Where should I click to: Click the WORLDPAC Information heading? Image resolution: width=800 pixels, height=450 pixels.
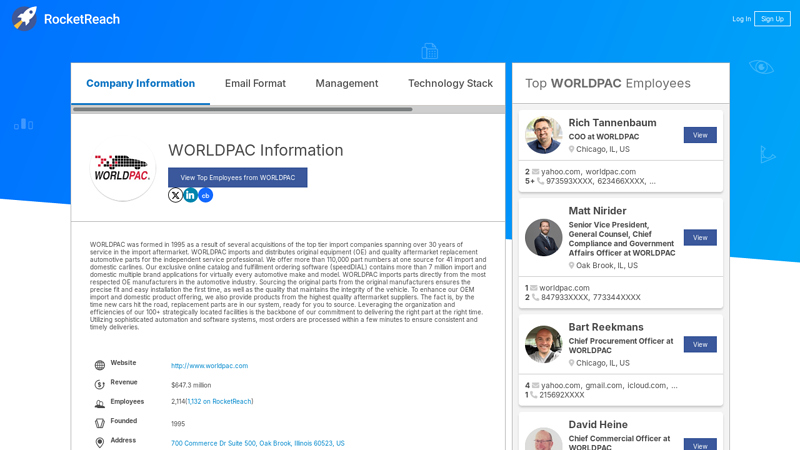click(x=256, y=151)
